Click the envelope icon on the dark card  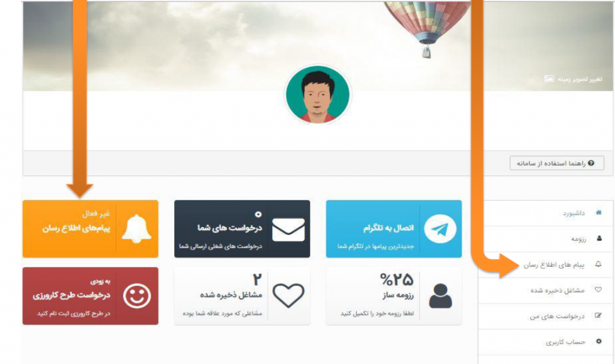point(288,229)
